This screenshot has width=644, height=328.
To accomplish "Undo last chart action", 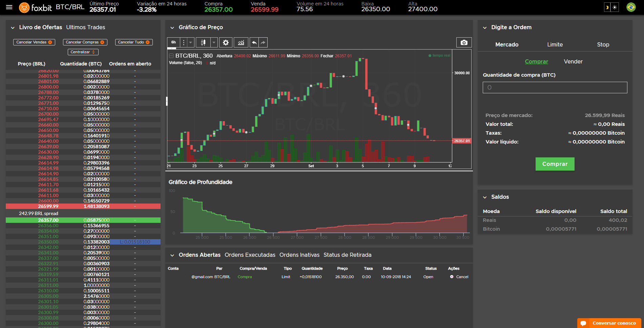I will [x=254, y=42].
